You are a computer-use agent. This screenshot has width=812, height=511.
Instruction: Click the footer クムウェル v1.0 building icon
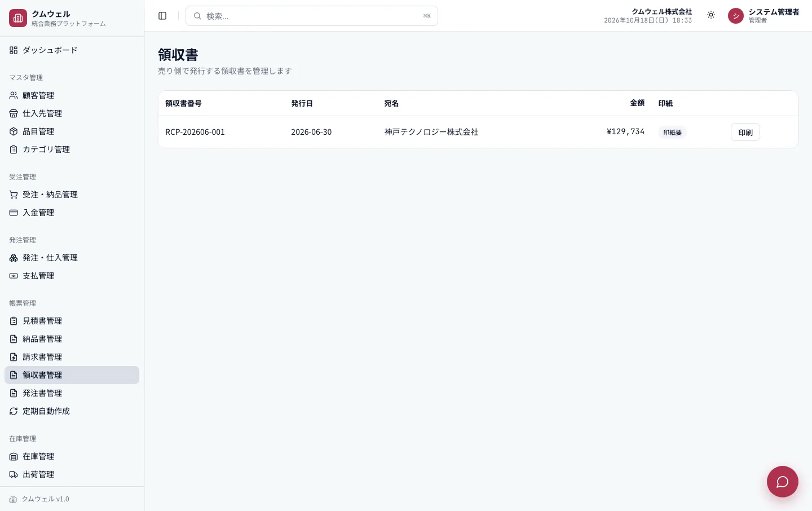pyautogui.click(x=13, y=499)
